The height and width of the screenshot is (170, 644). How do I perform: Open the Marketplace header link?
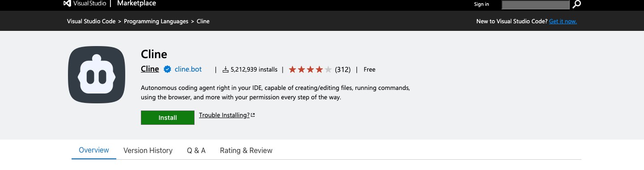(136, 4)
